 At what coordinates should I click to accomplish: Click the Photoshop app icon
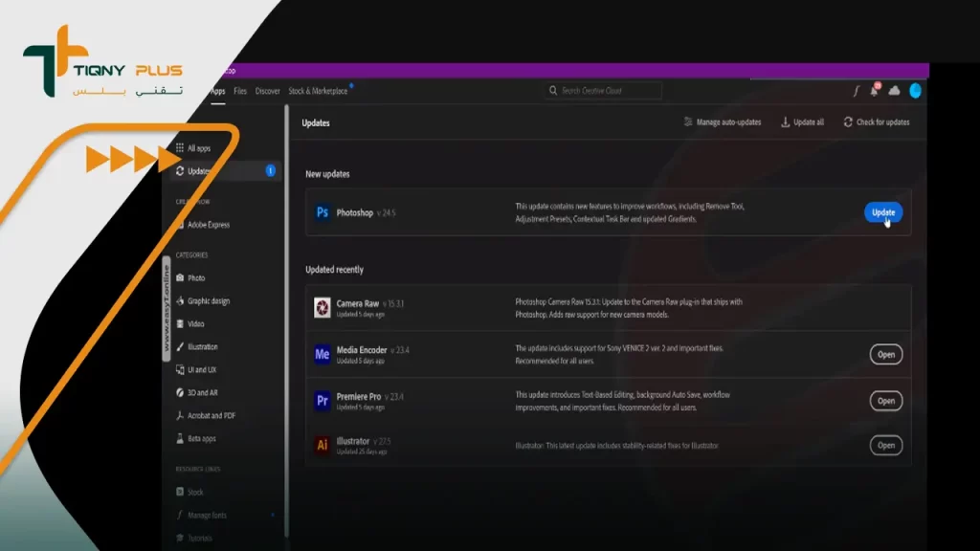(323, 212)
